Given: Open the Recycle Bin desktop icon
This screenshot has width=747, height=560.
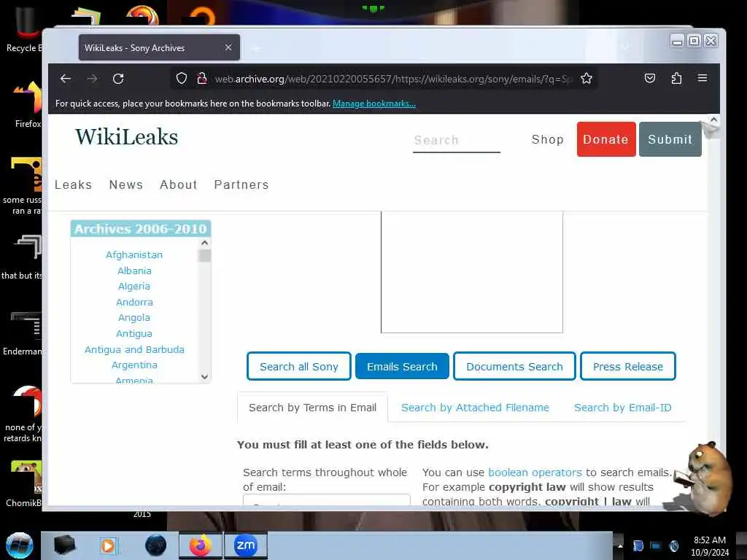Looking at the screenshot, I should [x=24, y=30].
